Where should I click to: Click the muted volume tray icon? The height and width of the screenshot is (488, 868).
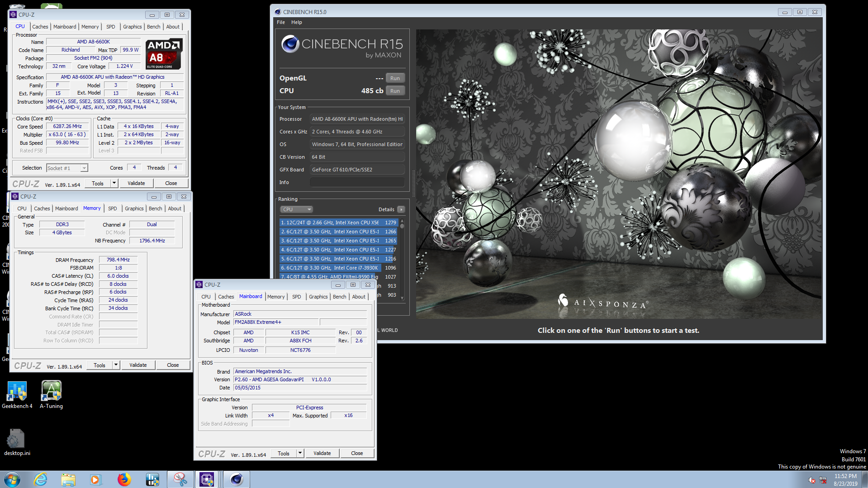pos(812,480)
